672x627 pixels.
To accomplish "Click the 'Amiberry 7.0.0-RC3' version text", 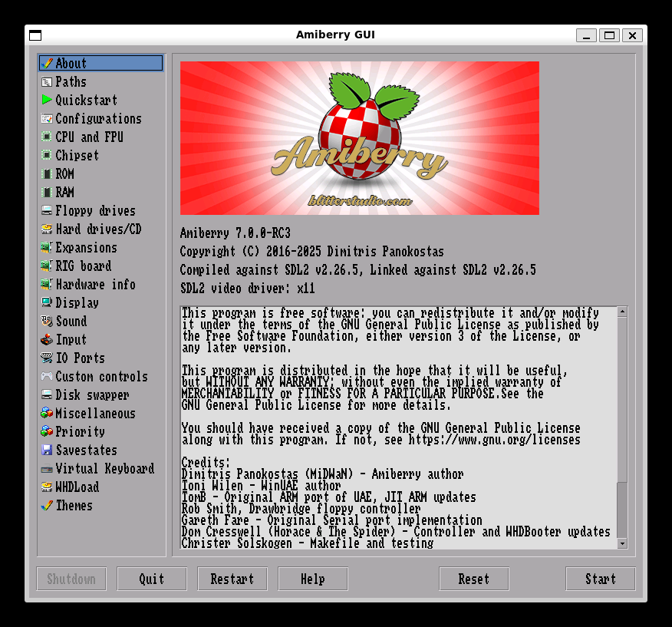I will click(x=236, y=233).
